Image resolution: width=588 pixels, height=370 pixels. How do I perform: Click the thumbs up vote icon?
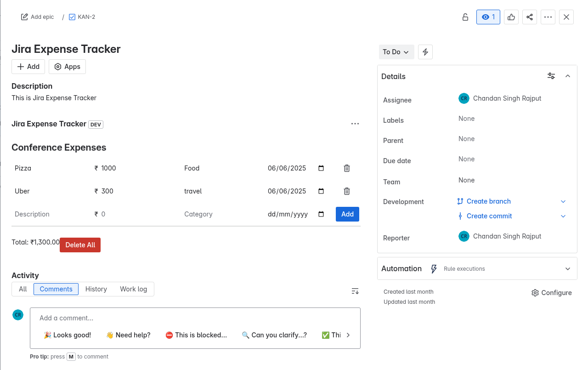tap(511, 17)
